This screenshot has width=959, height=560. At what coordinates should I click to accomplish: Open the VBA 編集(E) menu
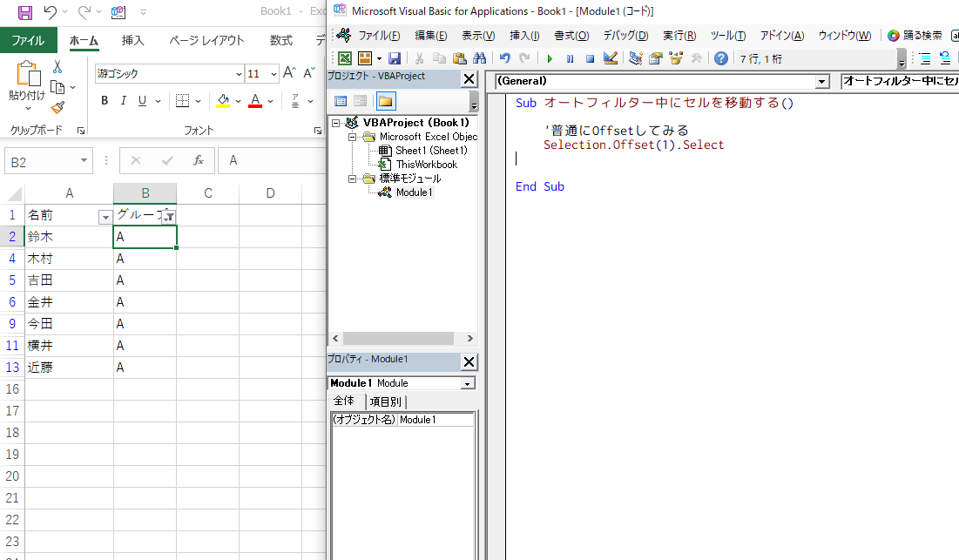431,36
